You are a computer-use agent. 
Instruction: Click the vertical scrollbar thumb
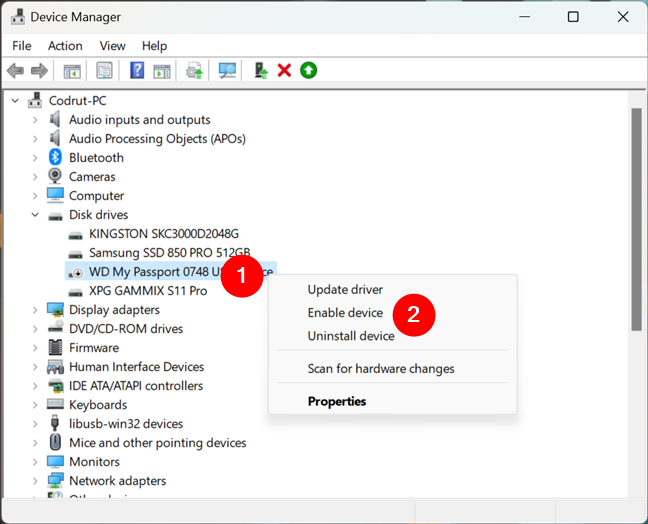pyautogui.click(x=637, y=219)
